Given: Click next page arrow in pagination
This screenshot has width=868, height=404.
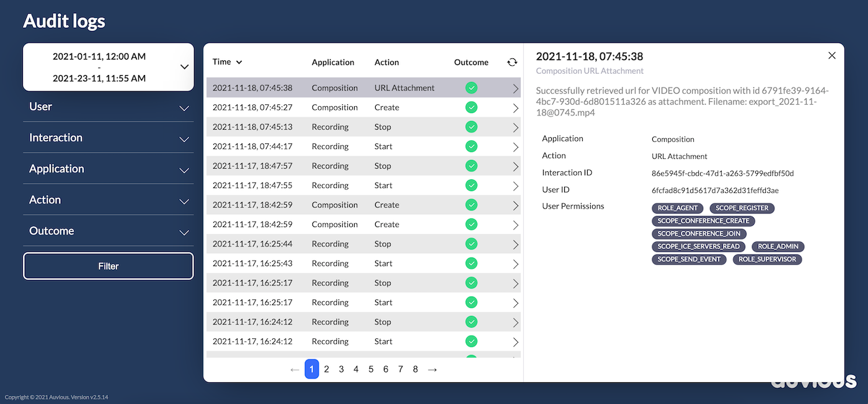Looking at the screenshot, I should pos(432,369).
